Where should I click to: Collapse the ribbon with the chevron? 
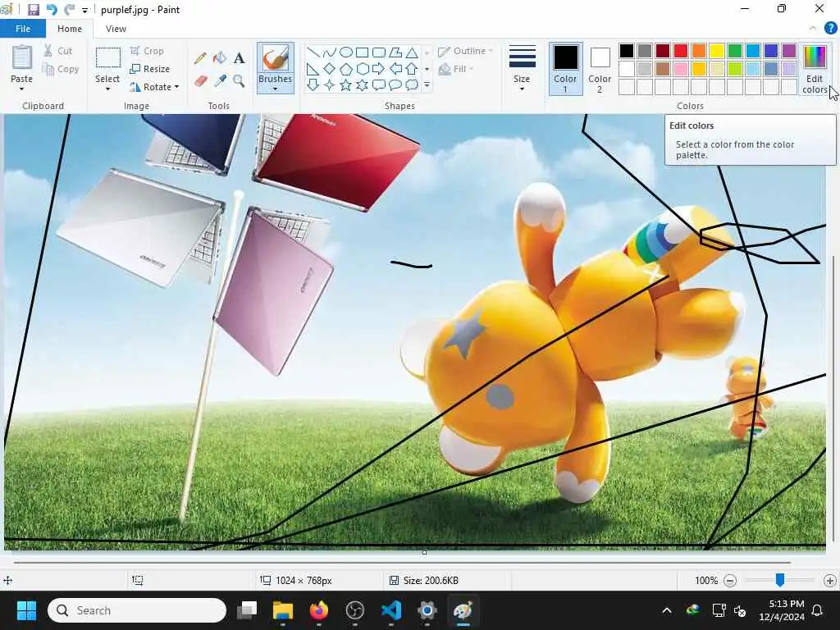click(x=813, y=29)
